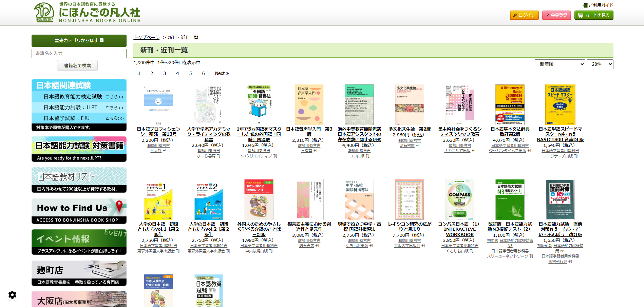
Task: Click publisher link スリーエーネットワーク
Action: coord(508,256)
